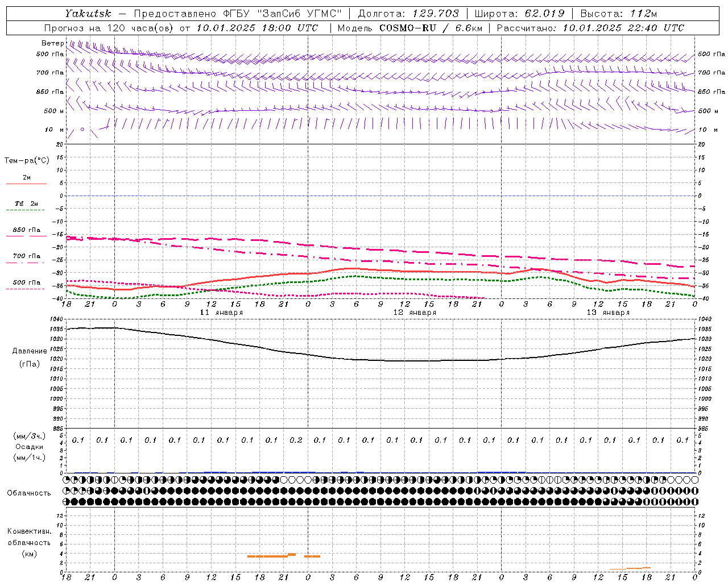Click Рассчитано: 10.01.2025 22:40 UTC text
Image resolution: width=728 pixels, height=582 pixels.
590,28
